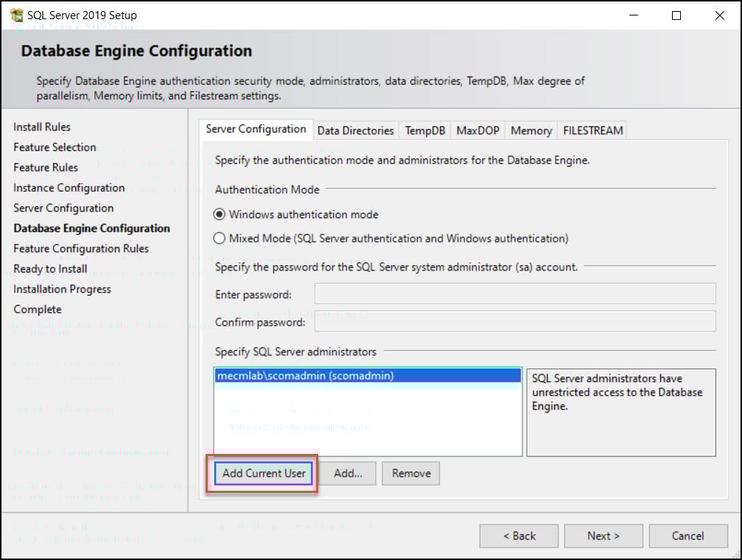Close the SQL Server 2019 Setup window

click(719, 15)
